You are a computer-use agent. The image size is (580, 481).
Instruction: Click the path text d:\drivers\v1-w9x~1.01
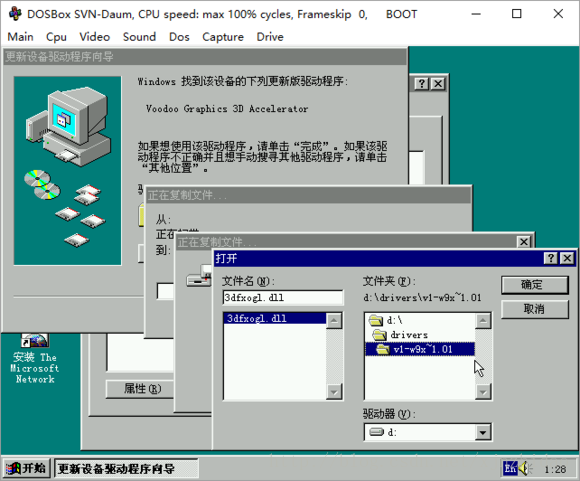coord(422,297)
